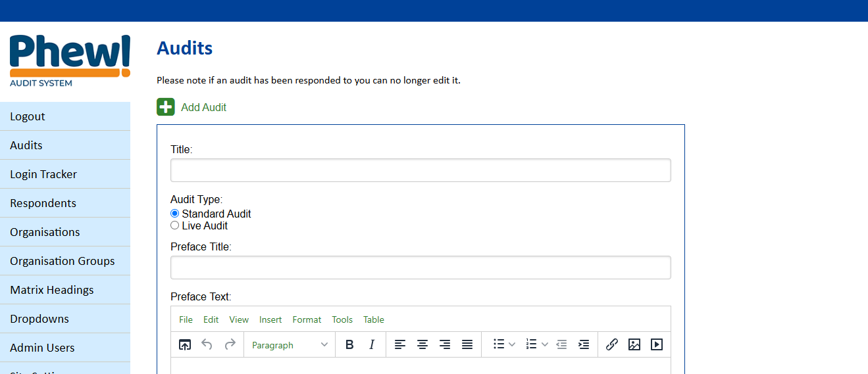Image resolution: width=868 pixels, height=374 pixels.
Task: Click the Title input field
Action: 421,170
